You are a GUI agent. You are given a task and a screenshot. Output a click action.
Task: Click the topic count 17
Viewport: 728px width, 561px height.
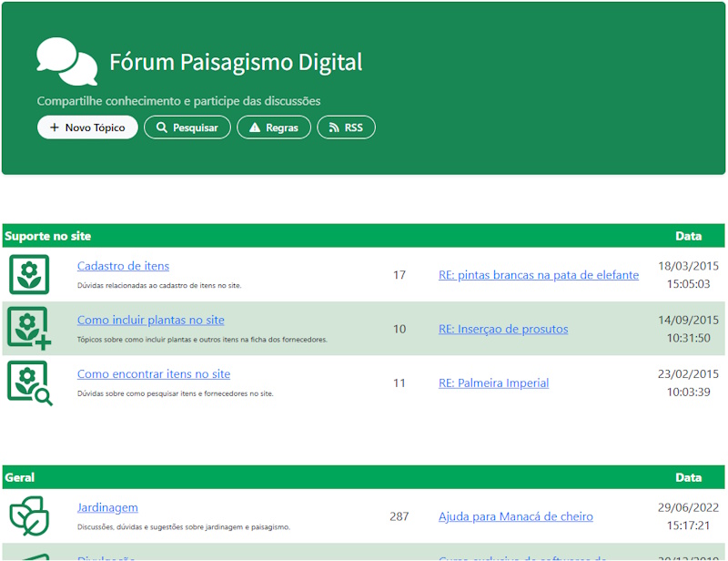(399, 275)
